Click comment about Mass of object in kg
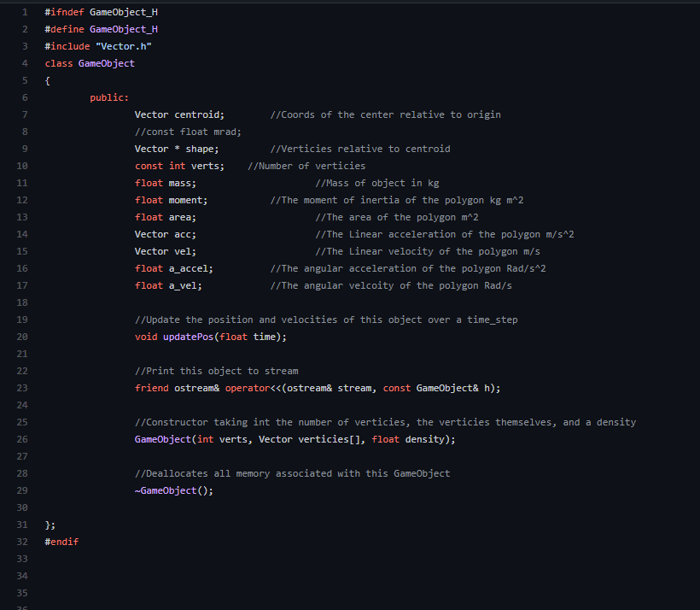Viewport: 700px width, 610px height. [x=377, y=183]
